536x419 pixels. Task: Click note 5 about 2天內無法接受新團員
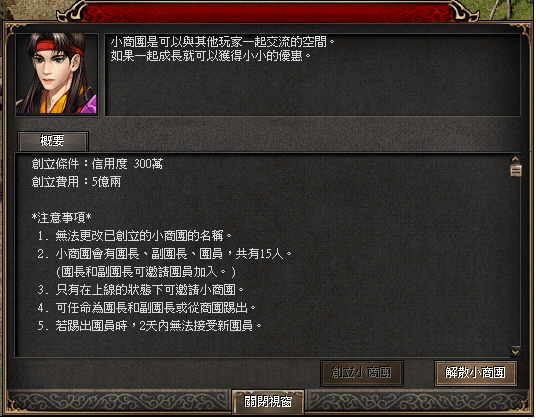point(150,326)
